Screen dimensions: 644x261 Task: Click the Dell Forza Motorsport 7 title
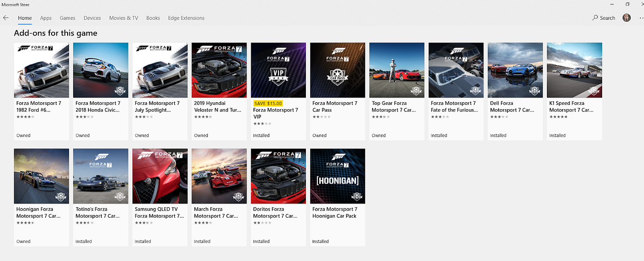[x=512, y=107]
